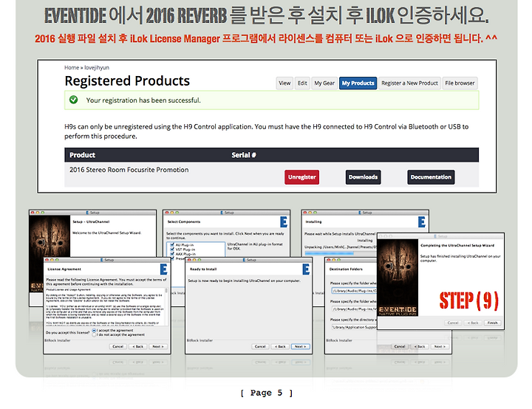Click Back in Ready to Install window
532x409 pixels.
(281, 346)
